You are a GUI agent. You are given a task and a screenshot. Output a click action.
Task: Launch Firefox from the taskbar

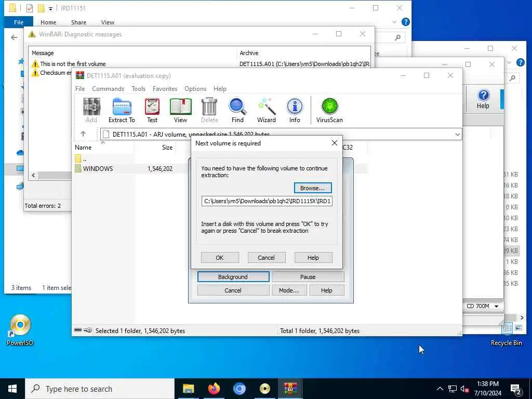point(214,389)
